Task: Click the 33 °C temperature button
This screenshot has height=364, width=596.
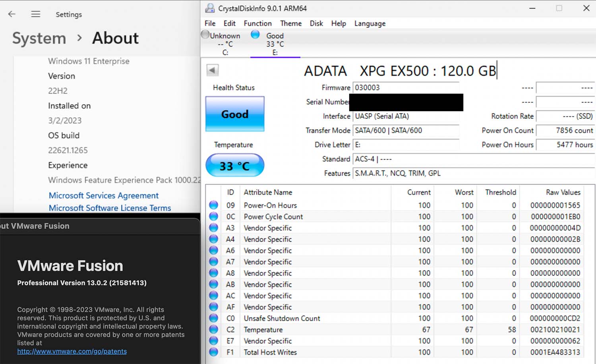Action: [235, 165]
